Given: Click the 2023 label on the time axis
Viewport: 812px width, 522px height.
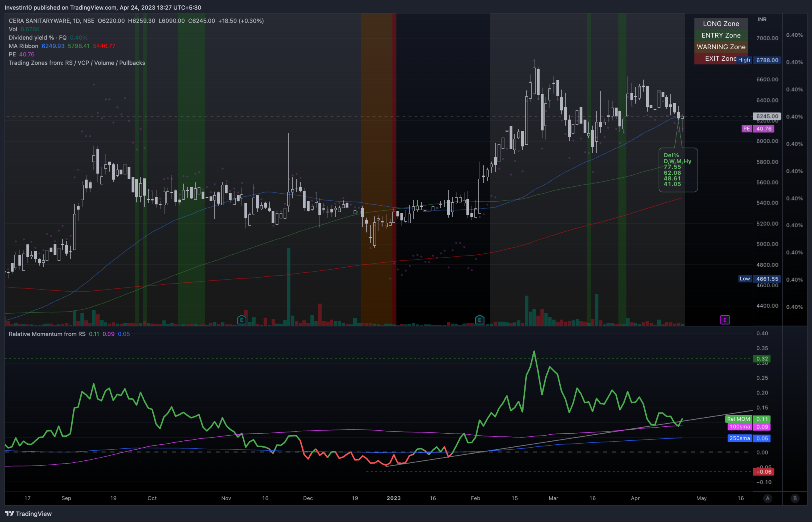Looking at the screenshot, I should click(x=394, y=498).
